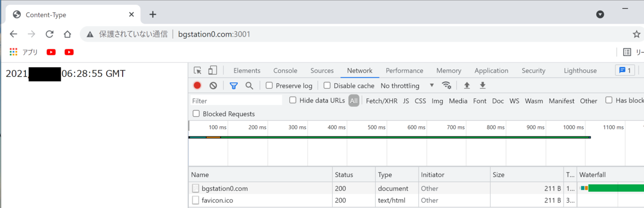Open the browser home page
This screenshot has width=644, height=208.
(x=67, y=34)
